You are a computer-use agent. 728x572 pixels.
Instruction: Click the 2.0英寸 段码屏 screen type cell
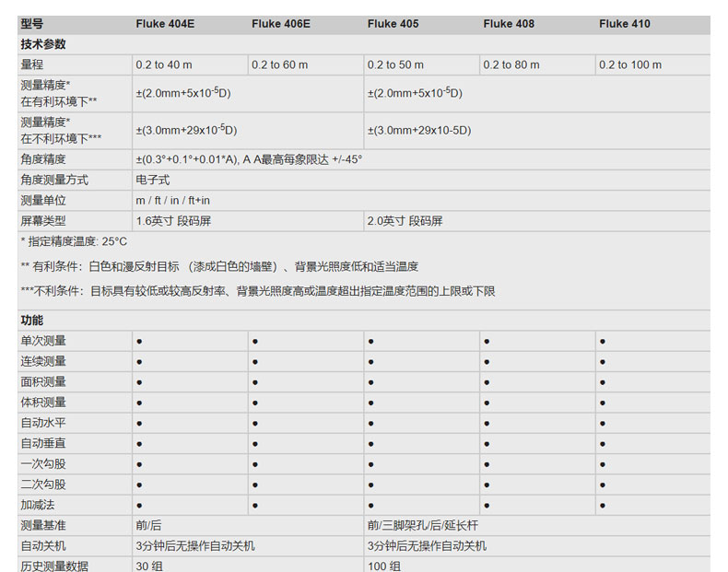[x=405, y=221]
